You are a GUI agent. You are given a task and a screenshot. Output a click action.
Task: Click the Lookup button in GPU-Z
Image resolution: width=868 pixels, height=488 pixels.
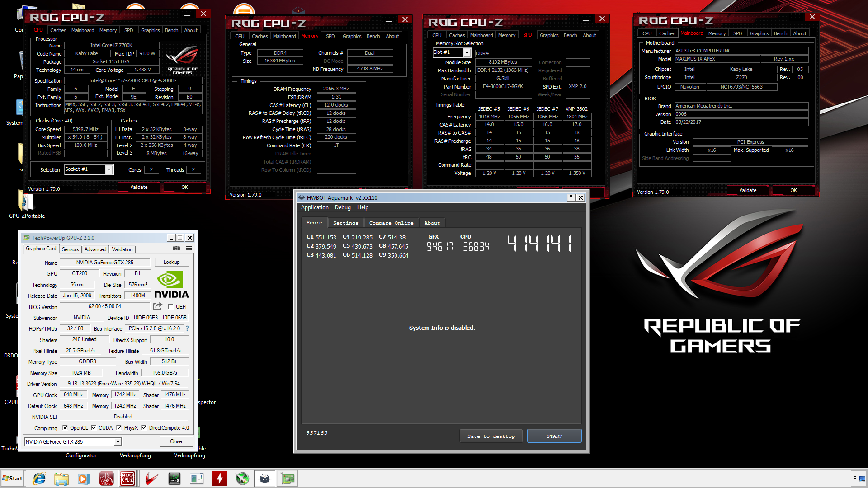coord(171,262)
